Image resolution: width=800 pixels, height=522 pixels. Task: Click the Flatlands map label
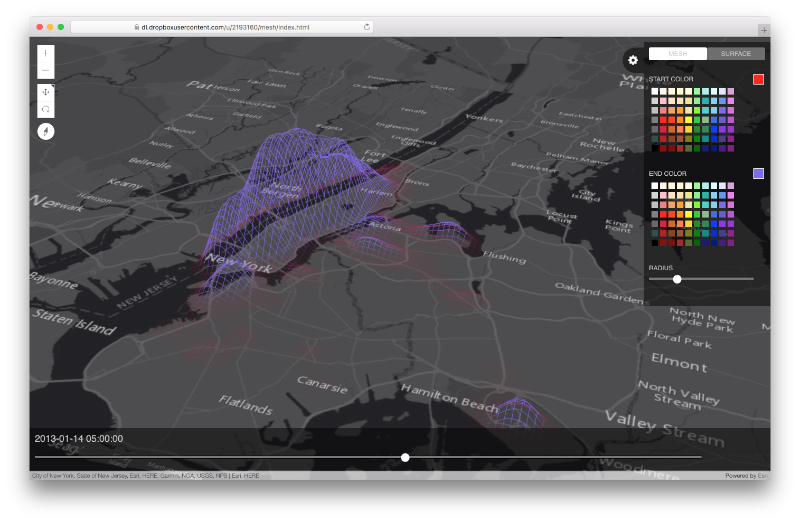(x=246, y=405)
